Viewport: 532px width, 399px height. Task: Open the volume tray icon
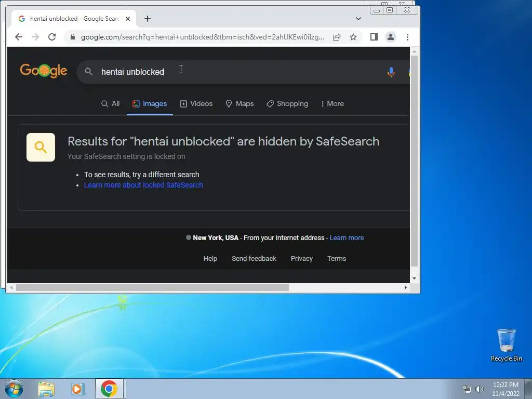pos(480,389)
